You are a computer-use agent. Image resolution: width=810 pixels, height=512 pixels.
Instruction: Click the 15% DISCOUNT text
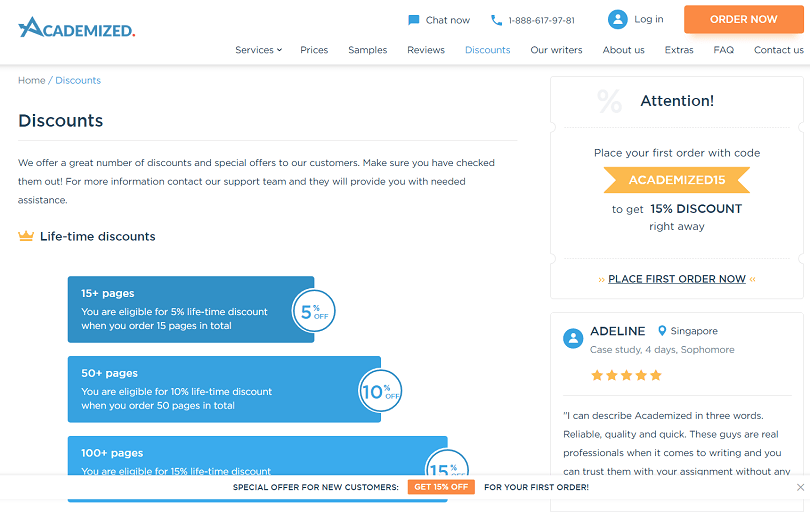coord(696,209)
